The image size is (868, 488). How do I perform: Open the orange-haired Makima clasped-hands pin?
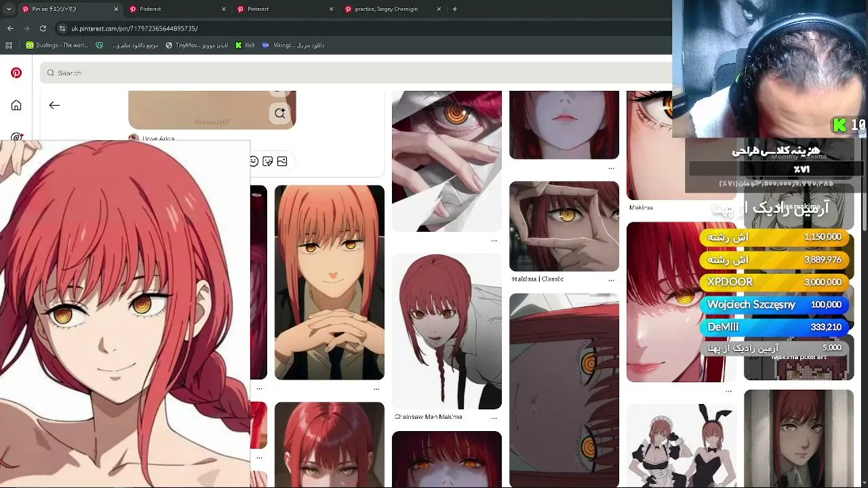point(330,283)
